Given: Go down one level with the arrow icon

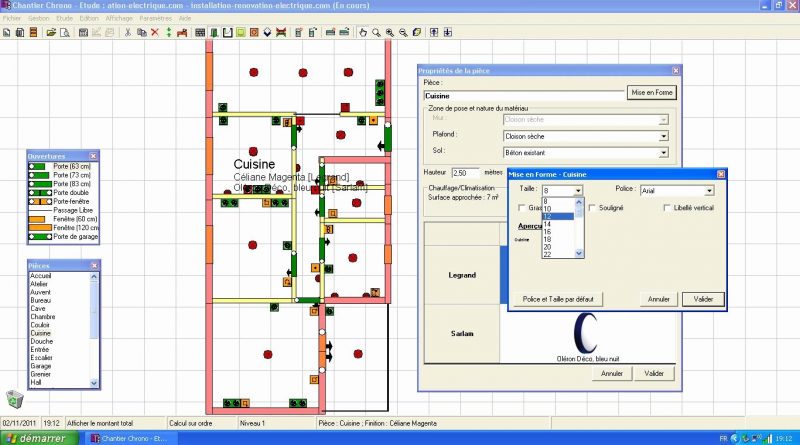Looking at the screenshot, I should coord(447,32).
